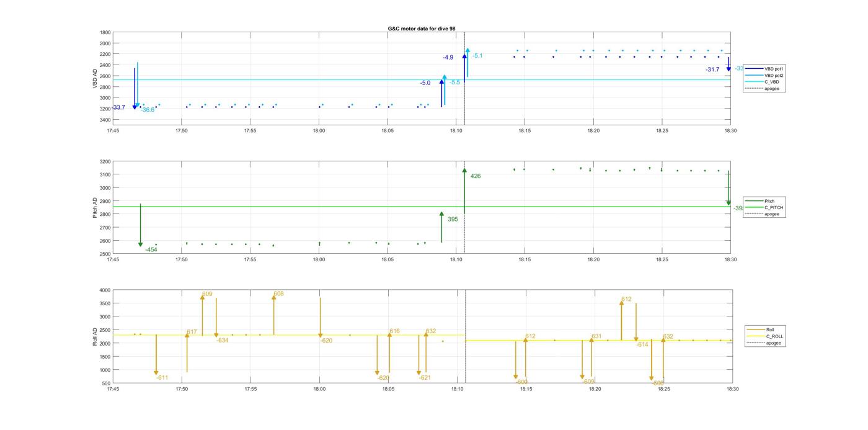This screenshot has width=868, height=430.
Task: Click the '1800' tick on VBD y-axis
Action: click(x=105, y=32)
